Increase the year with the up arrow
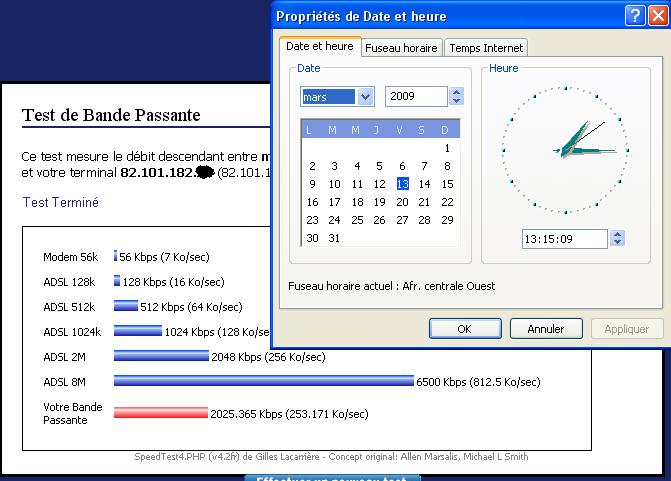Image resolution: width=671 pixels, height=481 pixels. [x=457, y=92]
